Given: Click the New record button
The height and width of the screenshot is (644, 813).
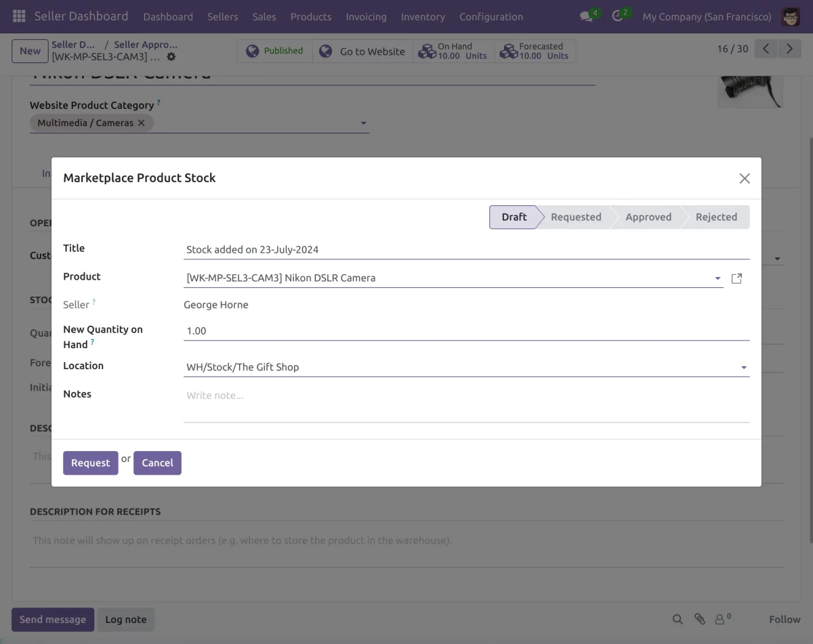Looking at the screenshot, I should pos(30,51).
